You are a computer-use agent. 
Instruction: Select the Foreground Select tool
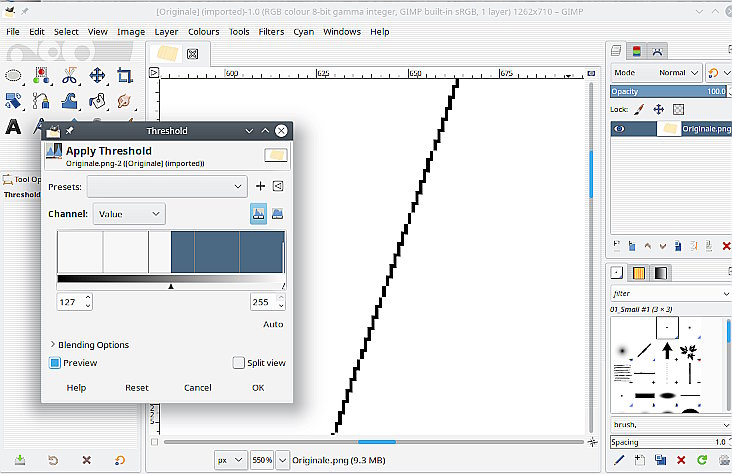pos(41,75)
